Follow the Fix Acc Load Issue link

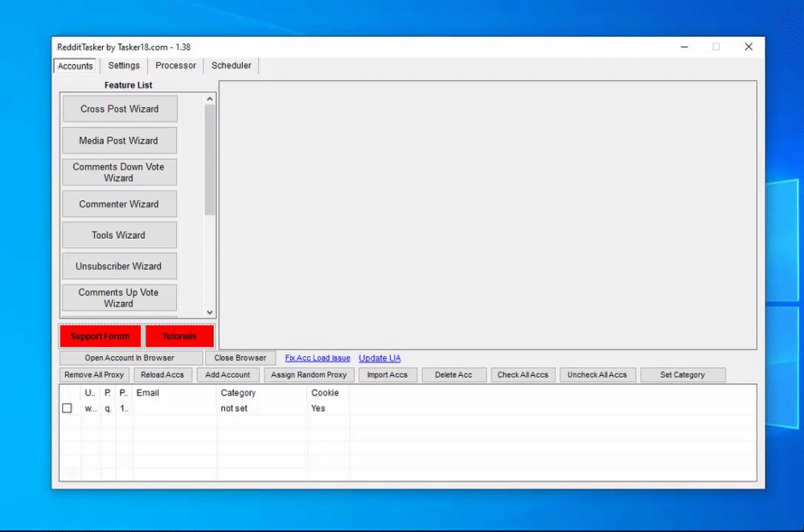pyautogui.click(x=318, y=358)
